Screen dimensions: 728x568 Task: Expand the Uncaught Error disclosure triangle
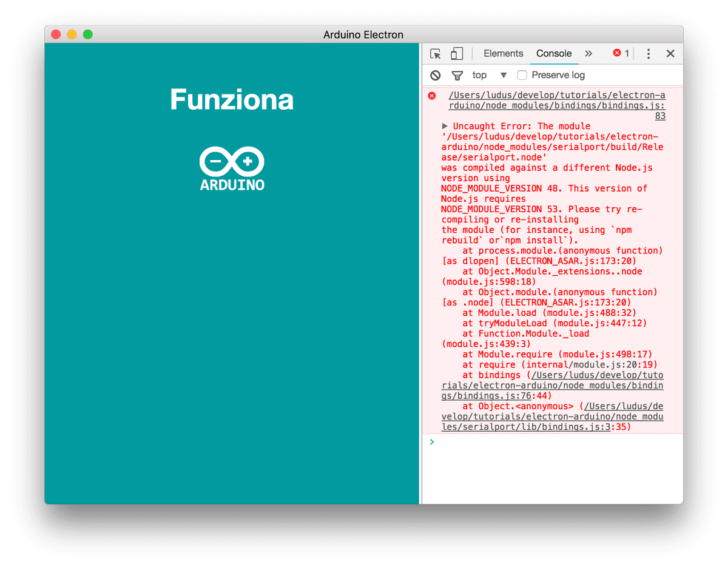[x=445, y=126]
